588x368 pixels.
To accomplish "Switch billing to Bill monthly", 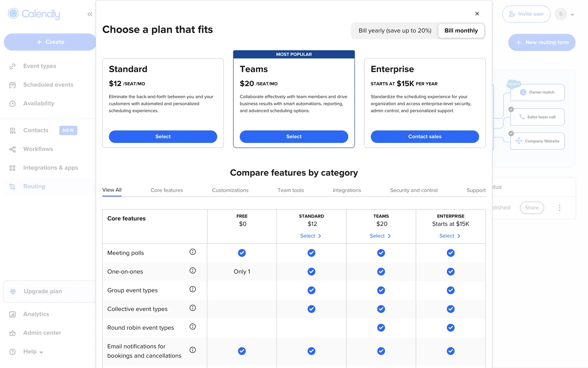I will pos(461,31).
